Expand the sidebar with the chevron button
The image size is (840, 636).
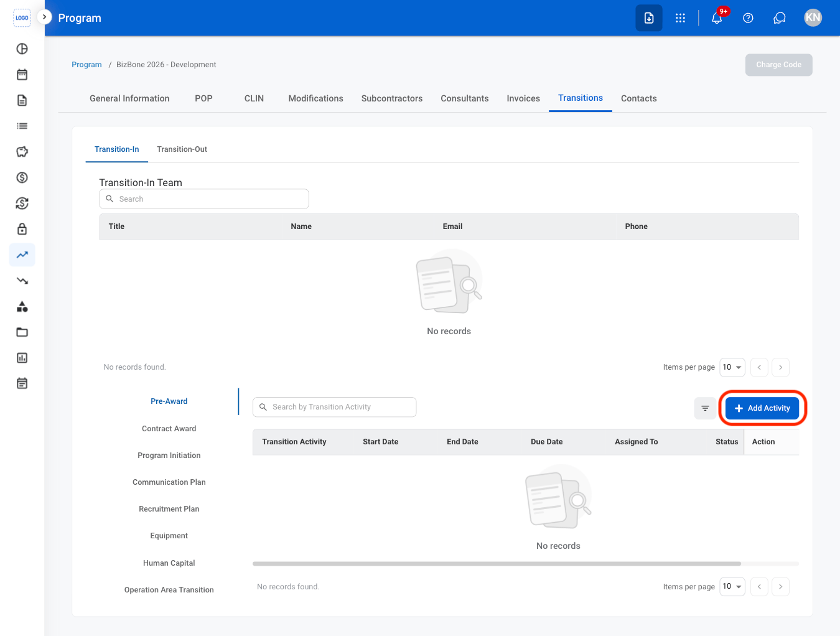click(x=44, y=17)
